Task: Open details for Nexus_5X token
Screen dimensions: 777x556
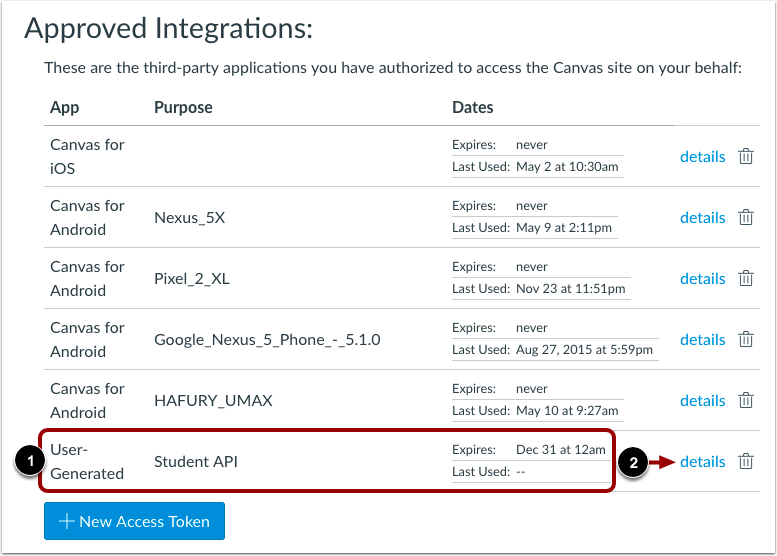Action: (x=702, y=218)
